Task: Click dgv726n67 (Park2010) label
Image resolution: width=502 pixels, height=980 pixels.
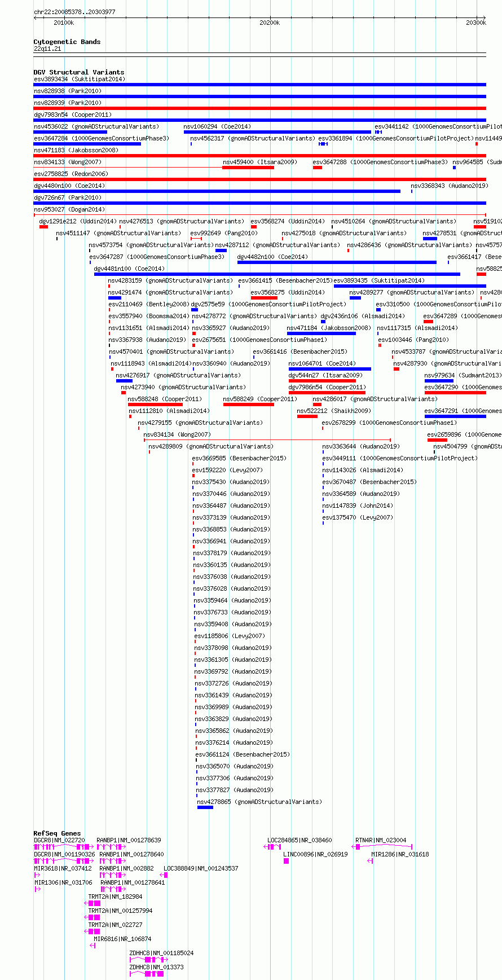Action: tap(68, 197)
